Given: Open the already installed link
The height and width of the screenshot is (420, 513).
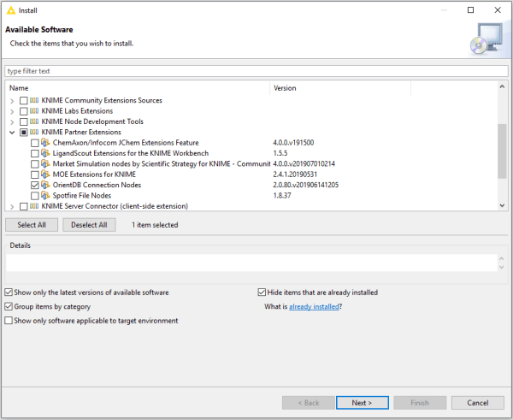Looking at the screenshot, I should [x=314, y=307].
